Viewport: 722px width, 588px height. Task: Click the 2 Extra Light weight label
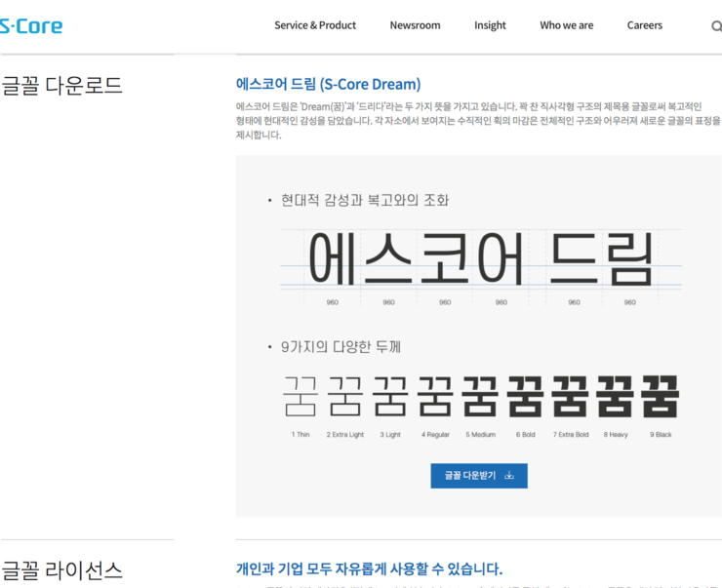344,434
